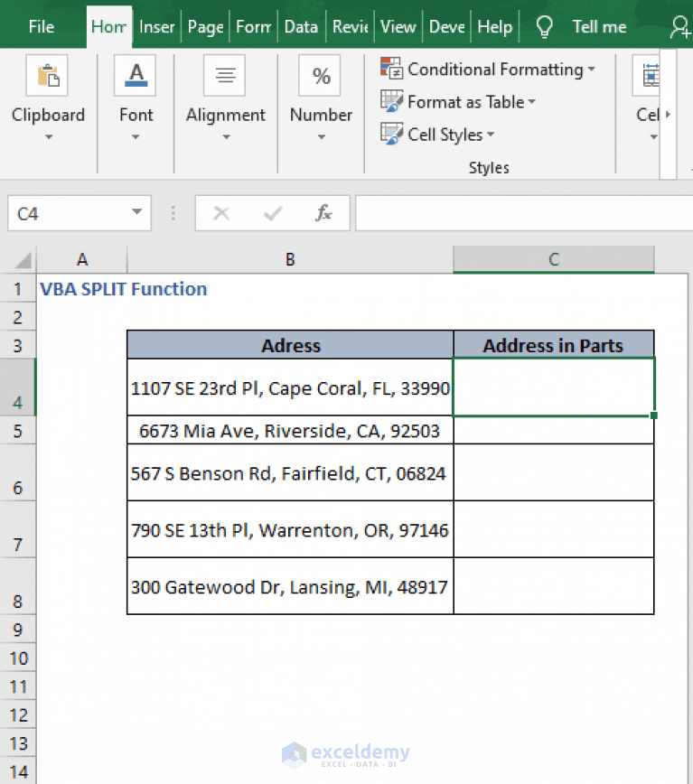Show more ribbon commands via right arrow

[668, 115]
